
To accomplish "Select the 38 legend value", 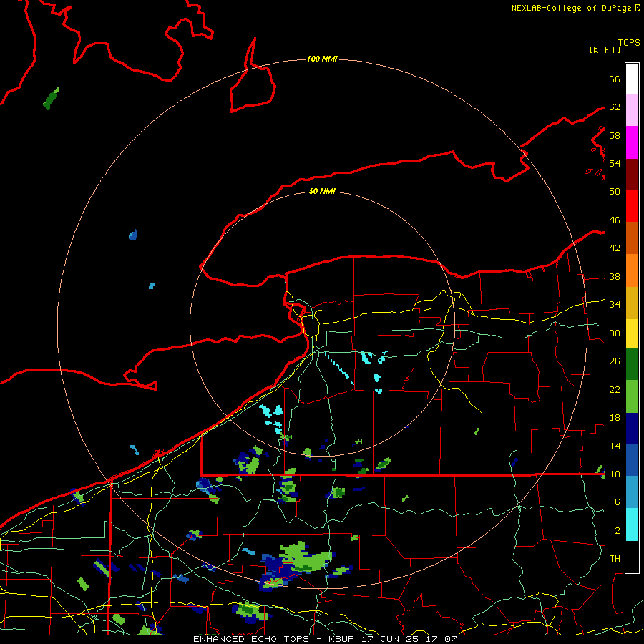I will [615, 276].
